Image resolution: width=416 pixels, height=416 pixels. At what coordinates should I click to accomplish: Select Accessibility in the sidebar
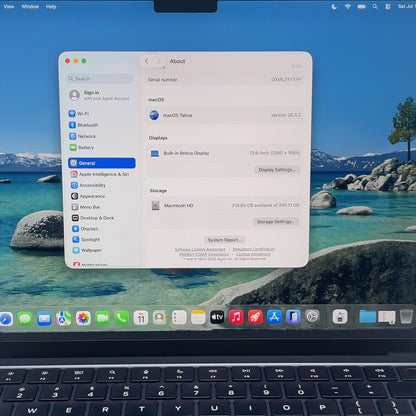(x=88, y=185)
